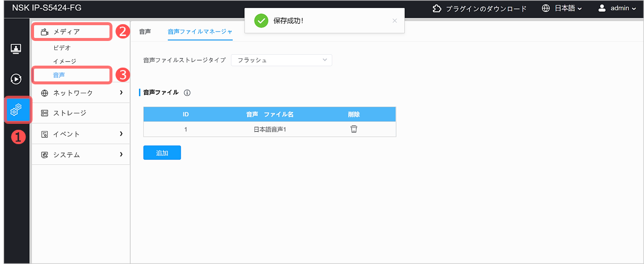The image size is (644, 264).
Task: Switch to the 音声 tab
Action: [x=145, y=32]
